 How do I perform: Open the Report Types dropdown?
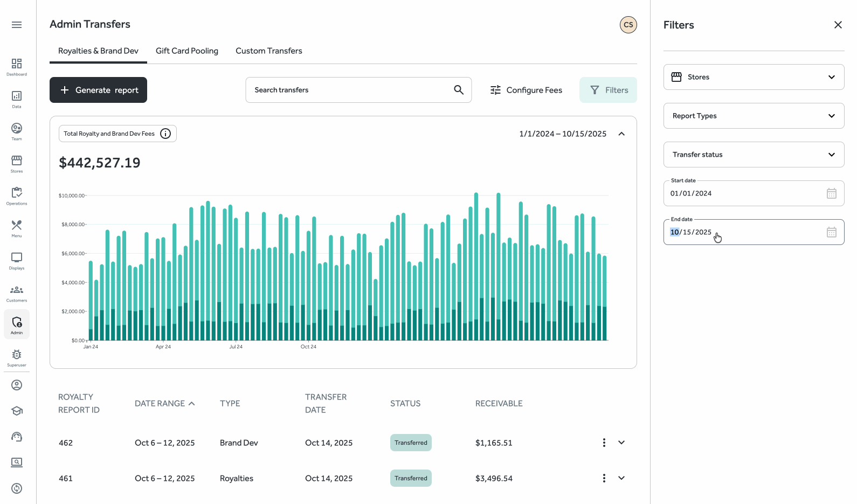754,116
